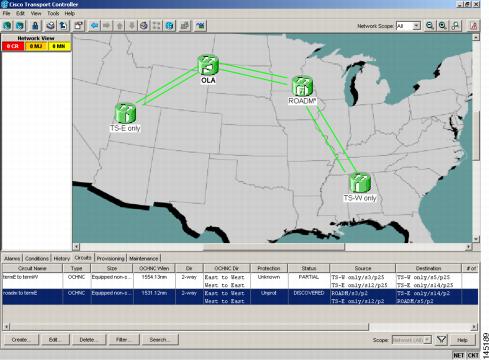Click the filter funnel icon beside Scope
The height and width of the screenshot is (360, 489).
click(x=441, y=340)
